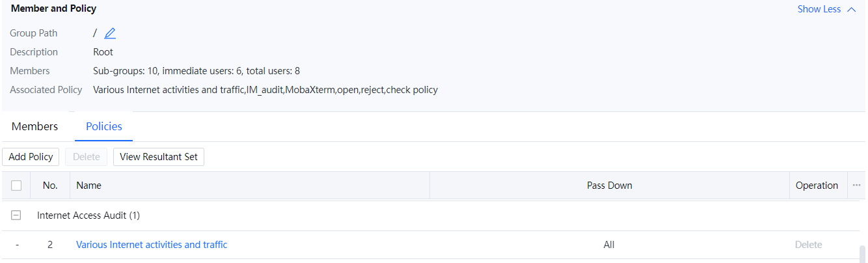The image size is (868, 263).
Task: Switch to the Members tab
Action: pos(34,126)
